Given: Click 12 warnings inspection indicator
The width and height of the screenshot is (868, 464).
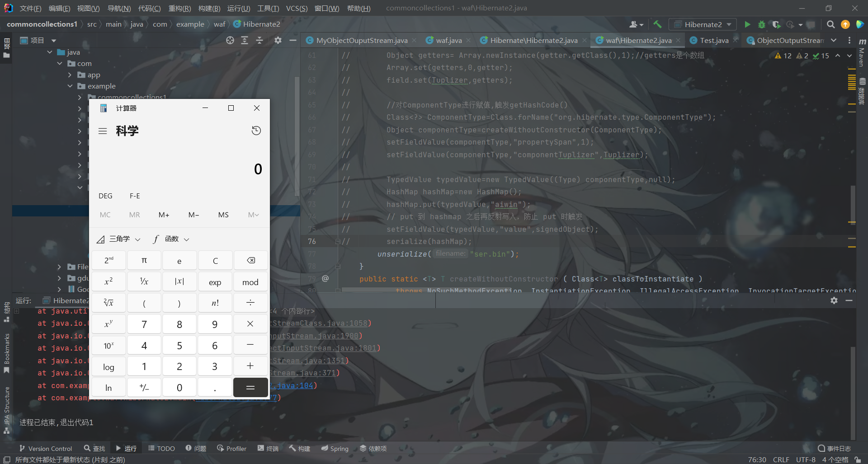Looking at the screenshot, I should coord(783,56).
